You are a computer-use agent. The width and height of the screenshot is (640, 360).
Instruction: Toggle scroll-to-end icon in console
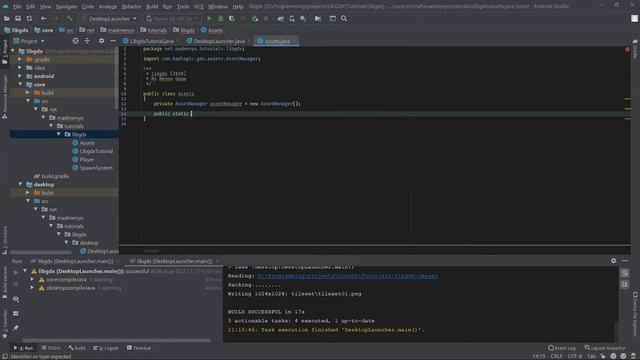point(625,284)
